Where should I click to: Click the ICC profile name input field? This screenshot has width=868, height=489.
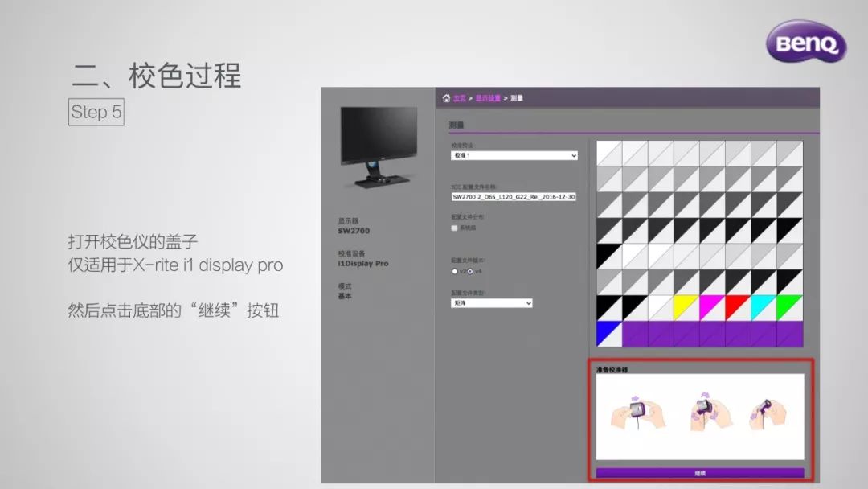[x=514, y=197]
